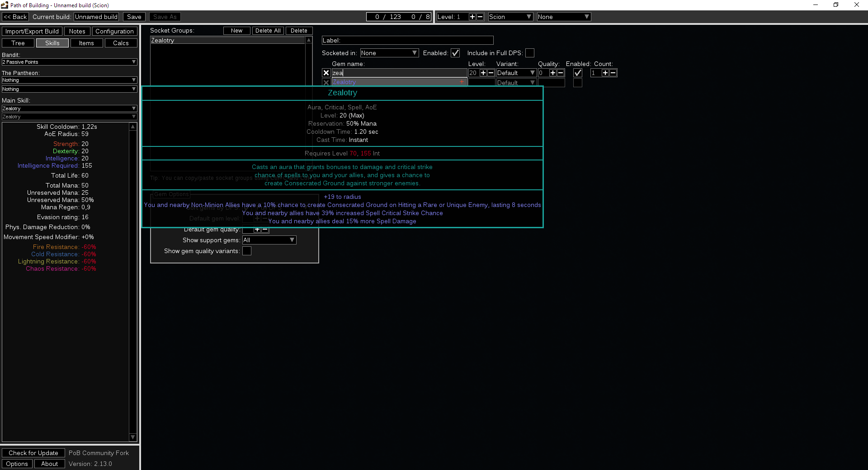Increase character level with plus button

tap(472, 17)
